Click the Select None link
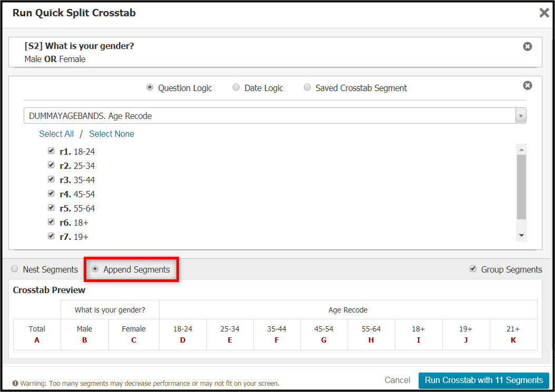555x392 pixels. pyautogui.click(x=112, y=134)
